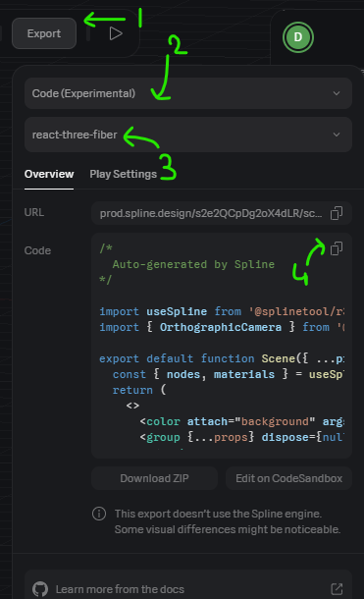Copy the URL with its copy icon
The image size is (364, 599).
[337, 213]
